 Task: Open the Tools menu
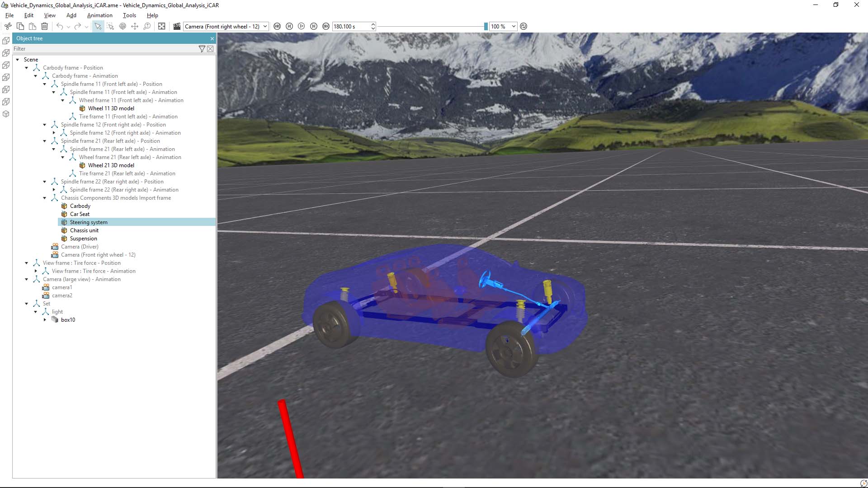[x=129, y=15]
